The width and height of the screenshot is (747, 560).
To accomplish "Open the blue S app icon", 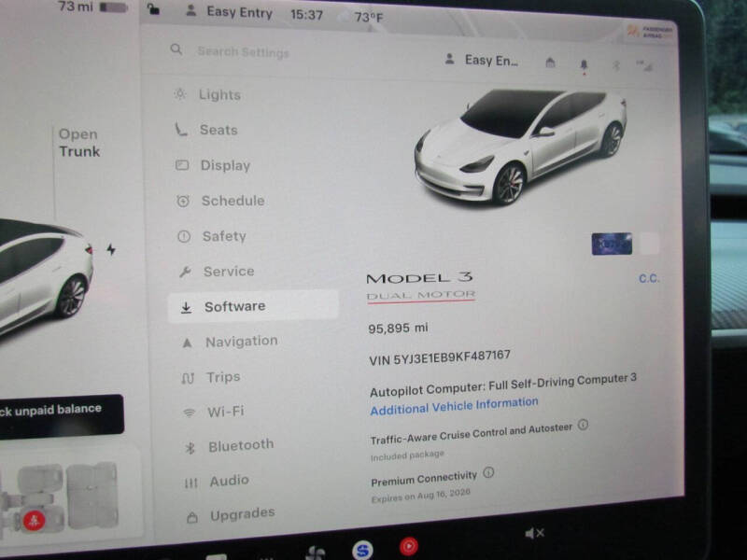I will click(362, 551).
